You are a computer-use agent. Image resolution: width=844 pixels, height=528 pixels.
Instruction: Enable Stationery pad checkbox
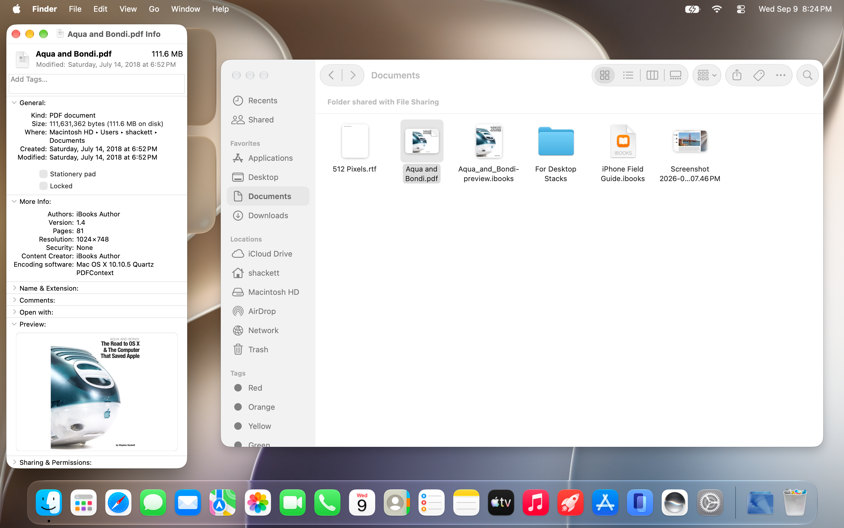click(x=43, y=174)
